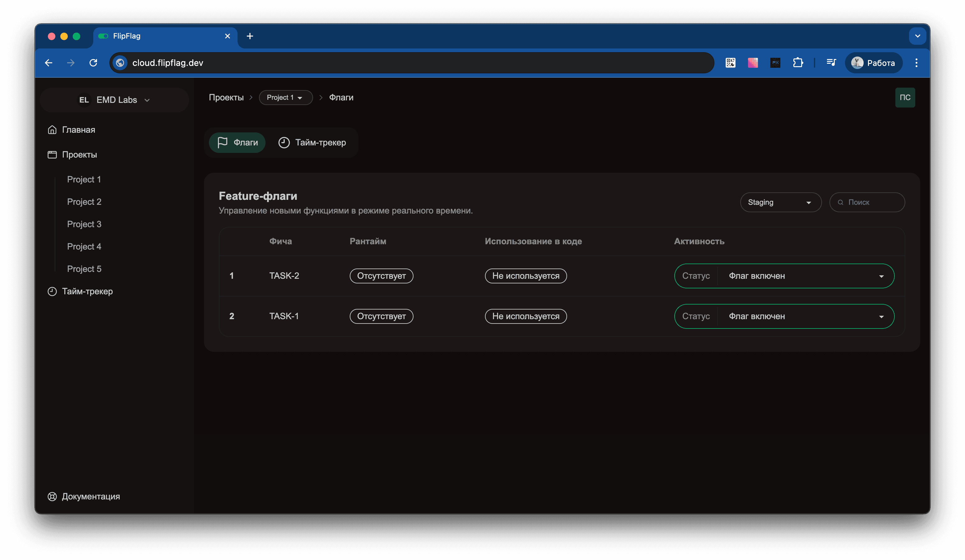Select the Флаги tab

(x=238, y=143)
